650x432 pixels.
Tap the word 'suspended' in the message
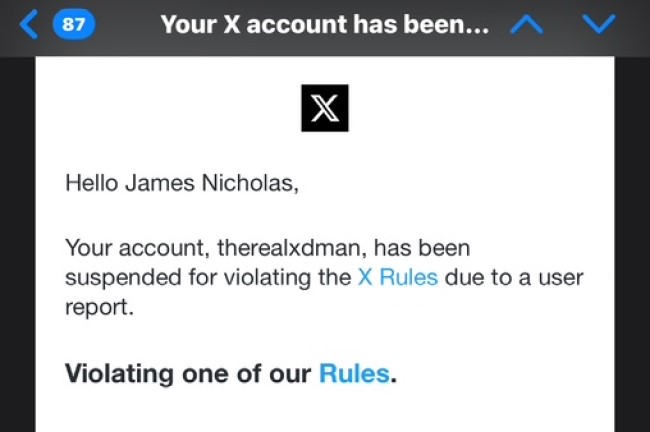(x=123, y=278)
